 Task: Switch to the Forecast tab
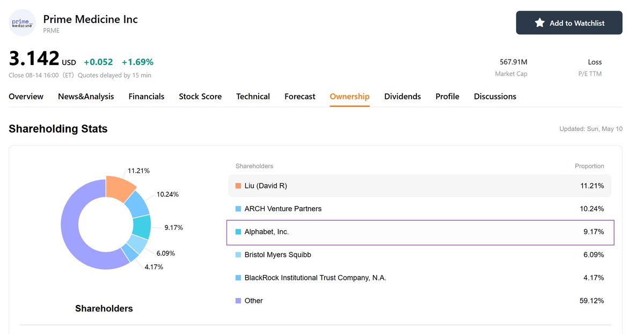click(300, 97)
